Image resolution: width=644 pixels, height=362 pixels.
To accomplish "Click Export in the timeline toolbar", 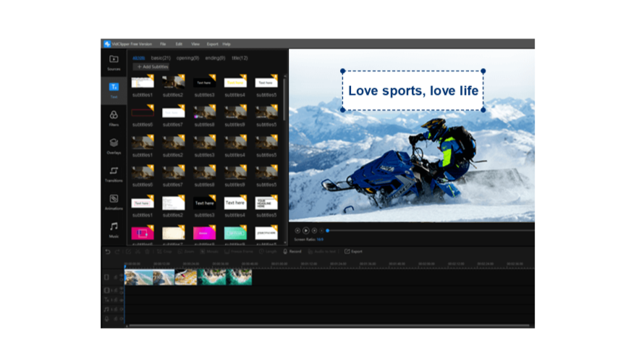I will coord(353,251).
